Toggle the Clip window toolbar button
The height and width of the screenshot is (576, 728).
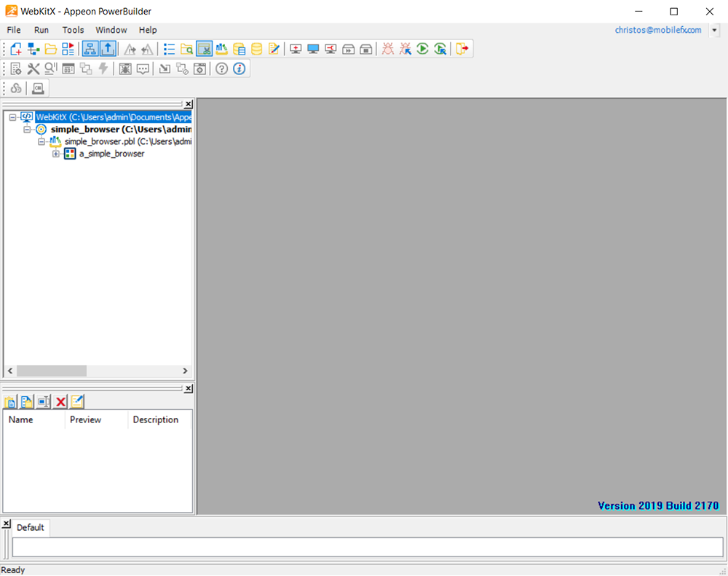pyautogui.click(x=205, y=49)
